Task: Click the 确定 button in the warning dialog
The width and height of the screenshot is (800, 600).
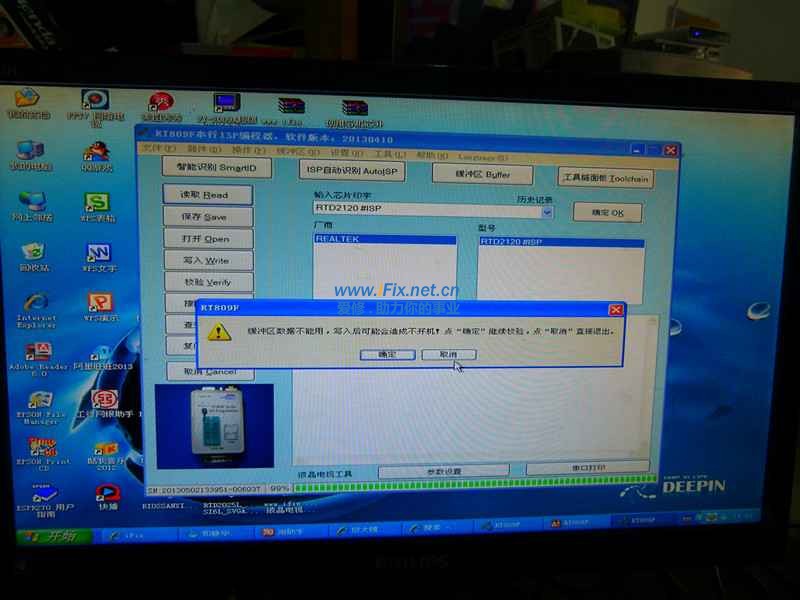Action: [387, 354]
